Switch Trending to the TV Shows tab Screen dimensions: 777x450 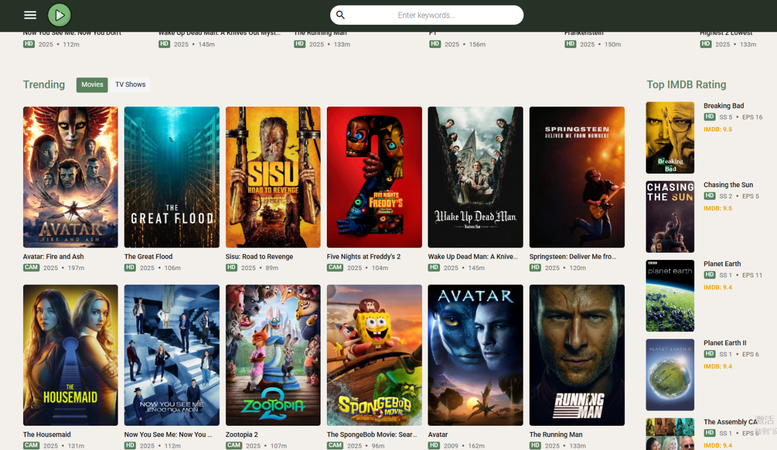pos(130,85)
